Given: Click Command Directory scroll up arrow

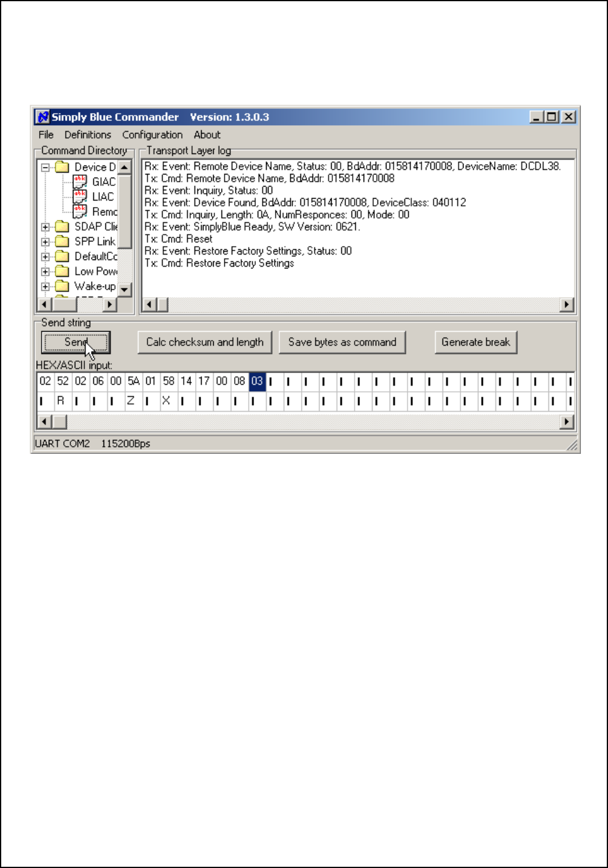Looking at the screenshot, I should [x=125, y=167].
